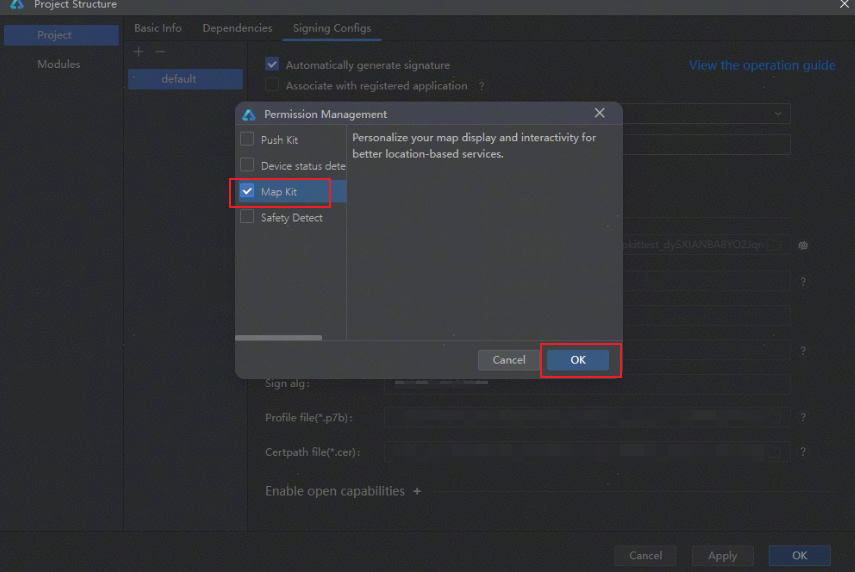Tick the Safety Detect checkbox

[x=247, y=217]
